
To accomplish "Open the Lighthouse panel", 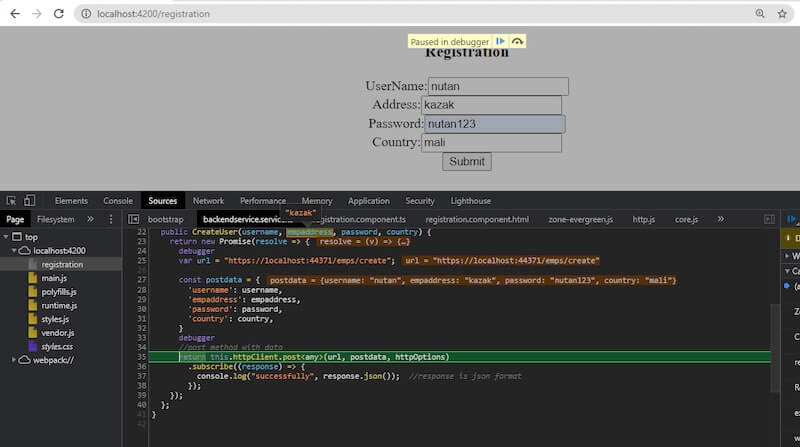I will pyautogui.click(x=470, y=201).
